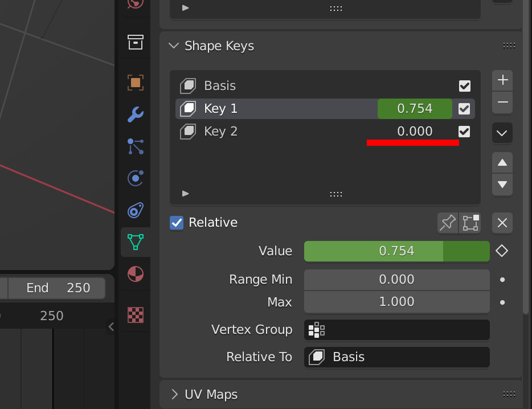Mute Key 2 using its checkbox

[x=464, y=132]
